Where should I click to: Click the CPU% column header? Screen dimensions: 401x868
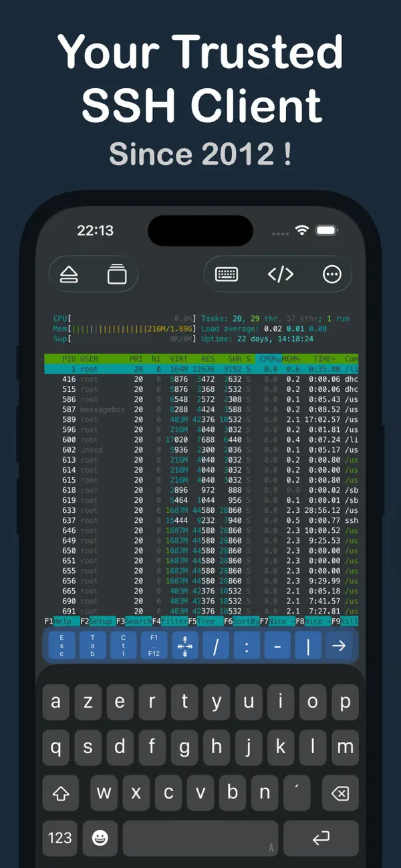click(269, 359)
